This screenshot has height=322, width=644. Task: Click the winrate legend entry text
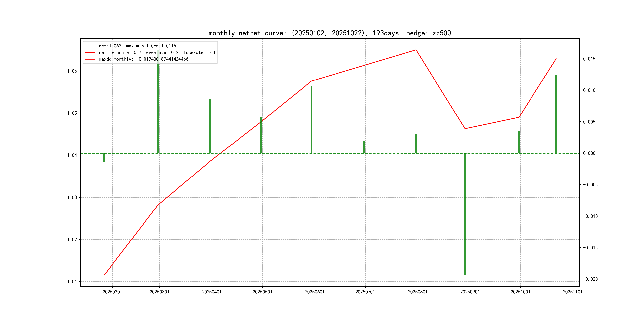[157, 52]
